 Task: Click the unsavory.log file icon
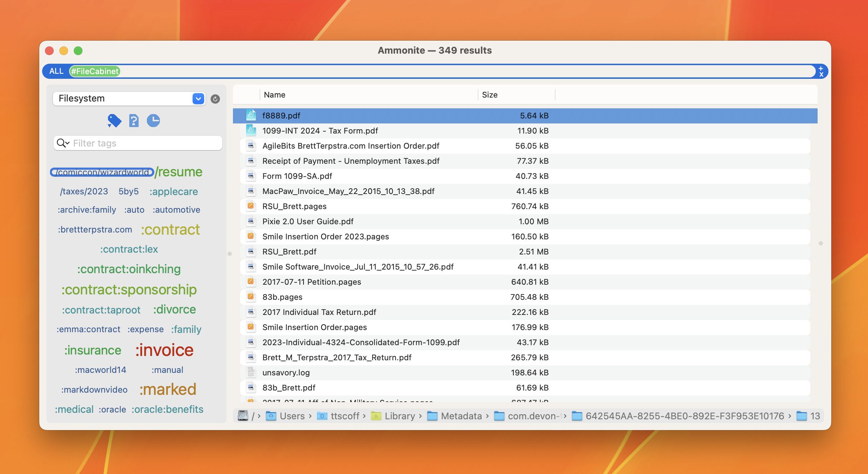[251, 373]
